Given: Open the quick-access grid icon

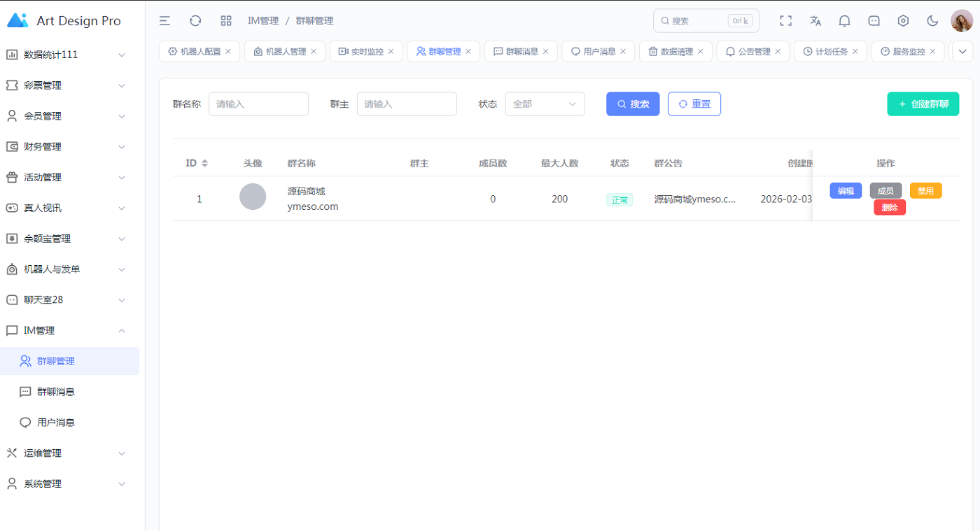Looking at the screenshot, I should click(x=226, y=21).
